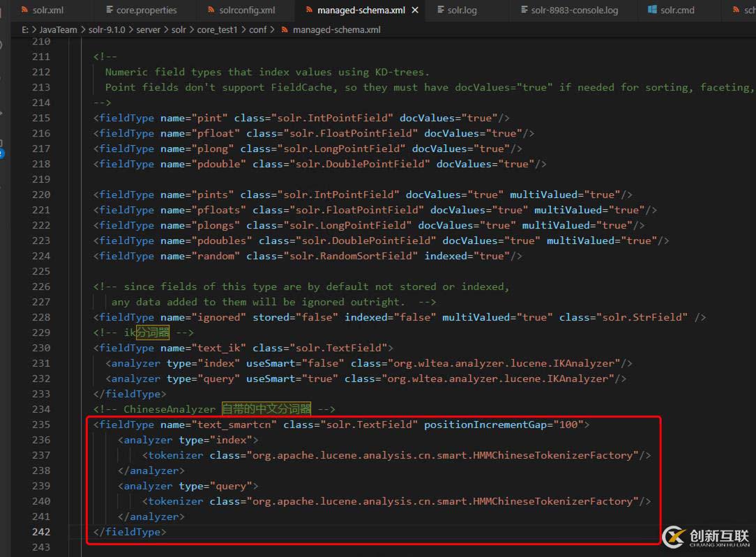Viewport: 756px width, 557px height.
Task: Click the managed-schema.xml breadcrumb file name
Action: [336, 30]
